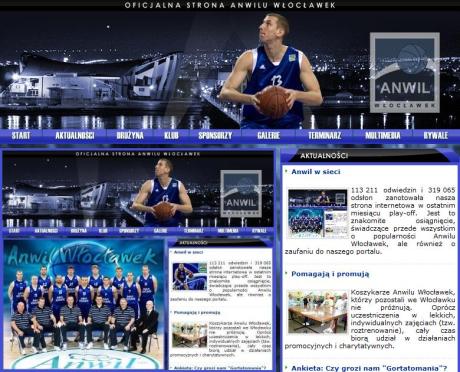460x372 pixels.
Task: Open the 'Pomagają i promują' headline in the right panel
Action: pos(330,274)
